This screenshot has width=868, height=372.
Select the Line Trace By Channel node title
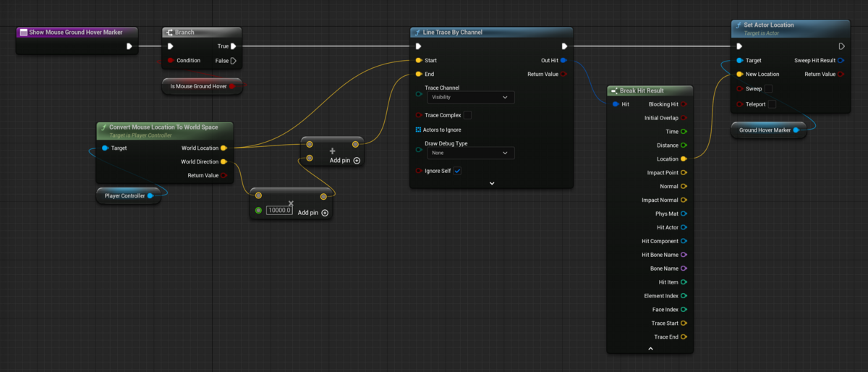[453, 32]
